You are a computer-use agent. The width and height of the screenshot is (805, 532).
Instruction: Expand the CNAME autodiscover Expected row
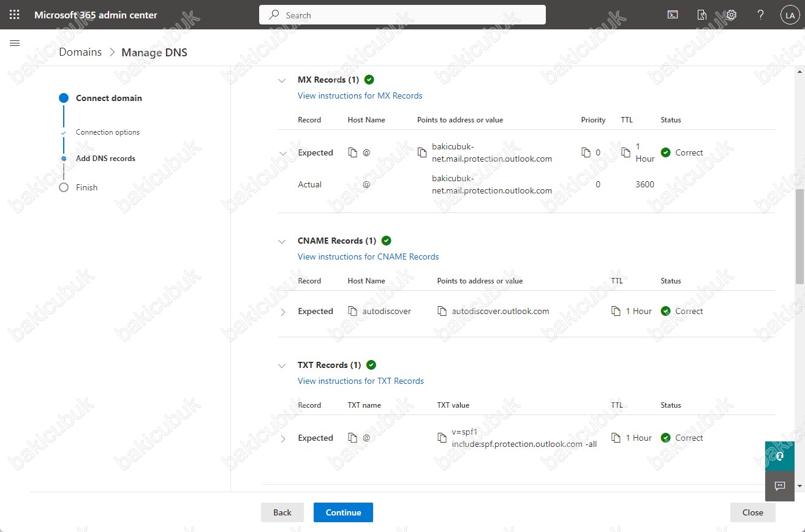point(282,312)
